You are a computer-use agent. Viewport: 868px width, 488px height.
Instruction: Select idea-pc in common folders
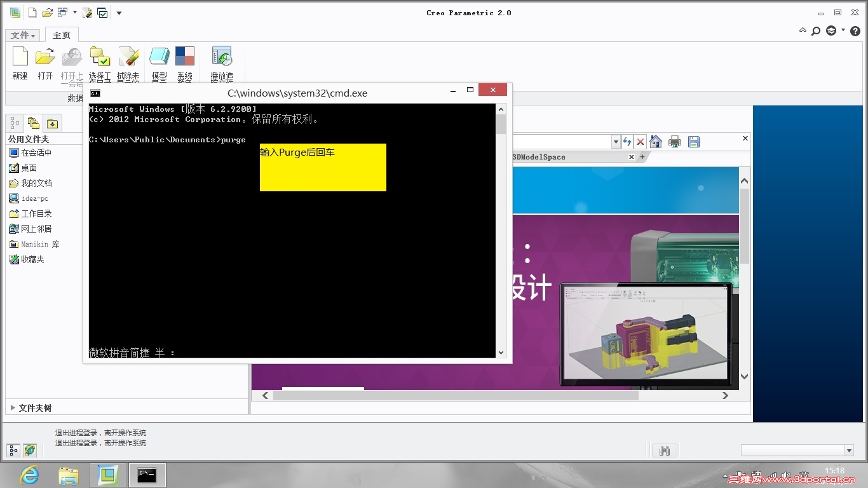[29, 198]
